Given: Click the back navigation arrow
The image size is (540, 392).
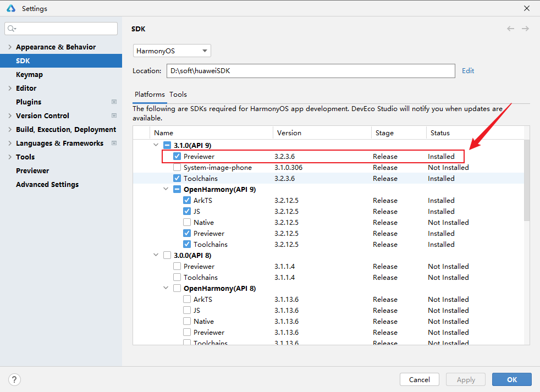Looking at the screenshot, I should tap(510, 29).
